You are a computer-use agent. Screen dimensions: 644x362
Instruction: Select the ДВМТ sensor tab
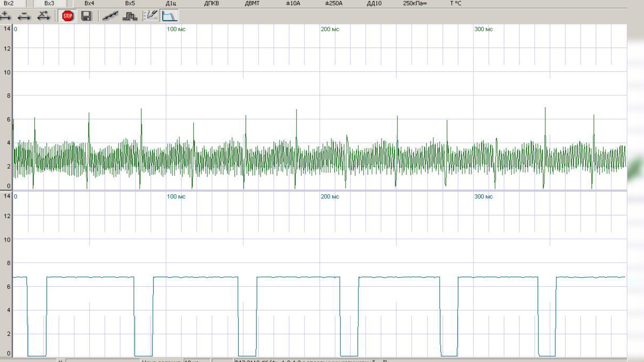tap(252, 3)
